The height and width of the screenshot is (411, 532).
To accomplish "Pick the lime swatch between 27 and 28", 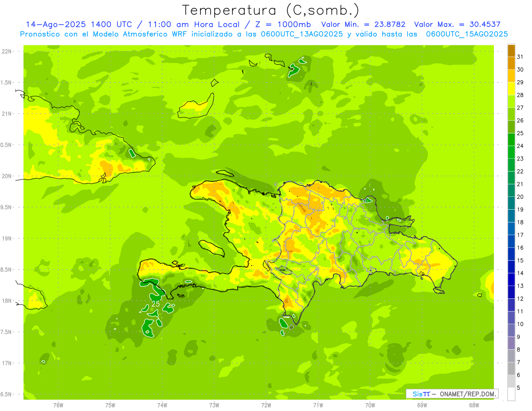I will pyautogui.click(x=511, y=102).
